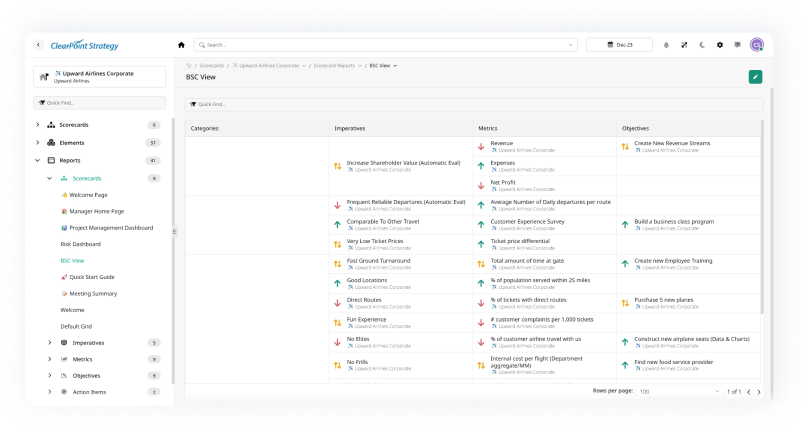Expand the Objectives reports folder
Screen dimensions: 809x431
50,376
